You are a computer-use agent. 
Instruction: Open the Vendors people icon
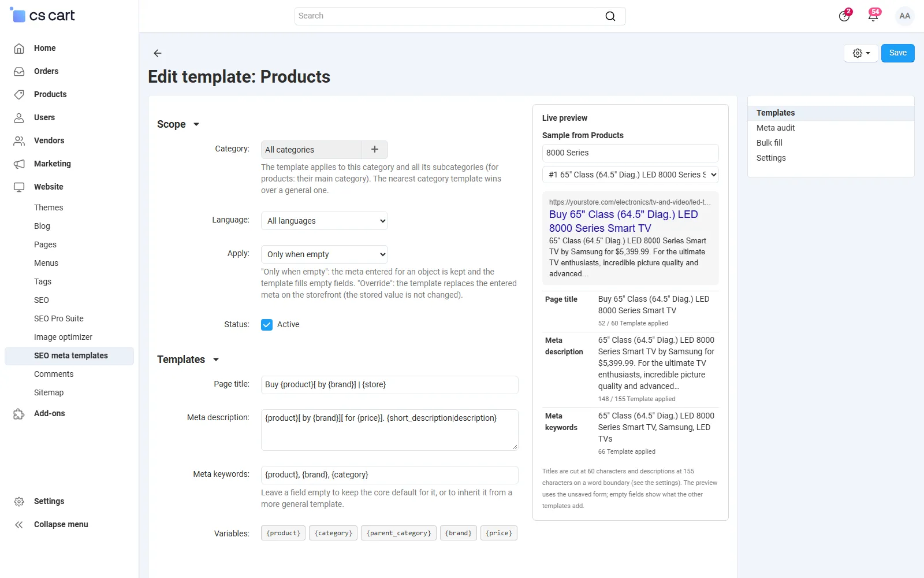click(19, 140)
